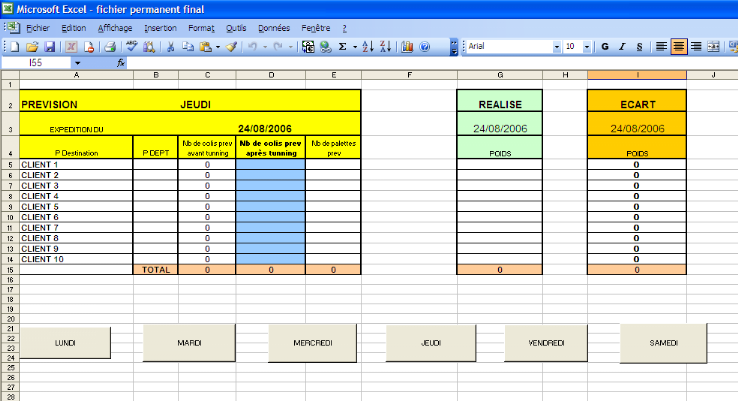Open the Research binoculars tool
738x401 pixels.
coord(149,47)
